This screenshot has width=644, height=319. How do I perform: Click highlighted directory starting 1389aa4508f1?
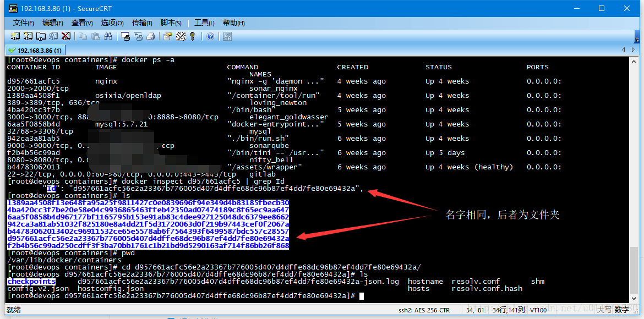(x=148, y=203)
